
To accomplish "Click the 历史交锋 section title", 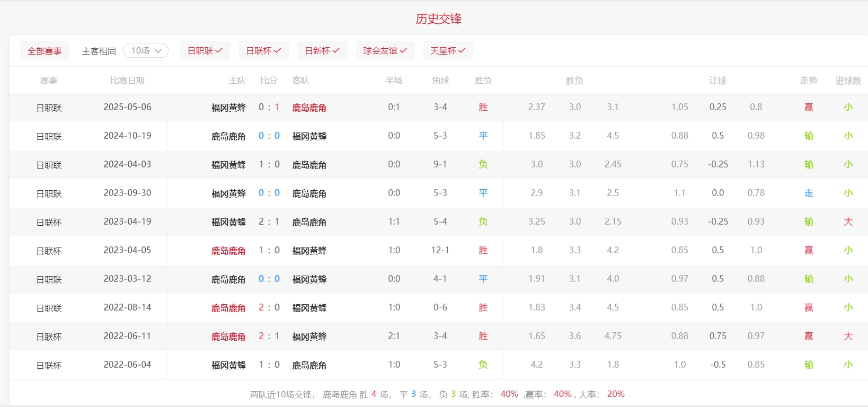I will click(x=438, y=19).
